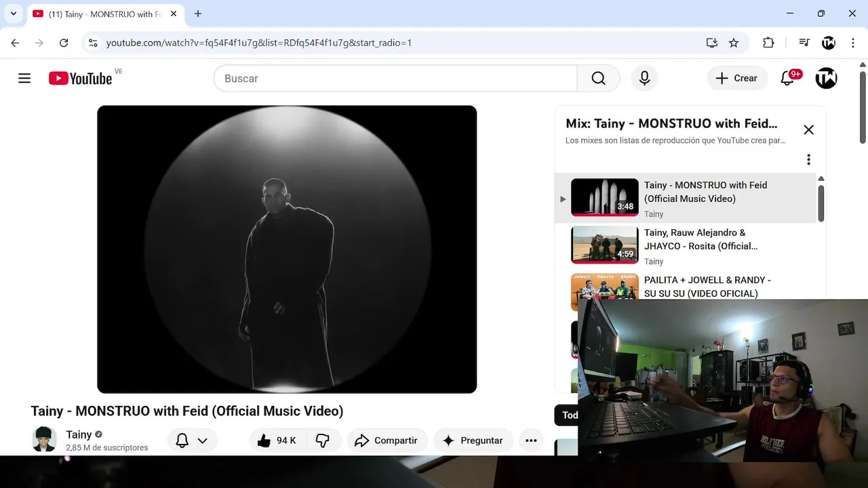Expand the subscription notification bell dropdown
This screenshot has width=868, height=488.
click(192, 441)
